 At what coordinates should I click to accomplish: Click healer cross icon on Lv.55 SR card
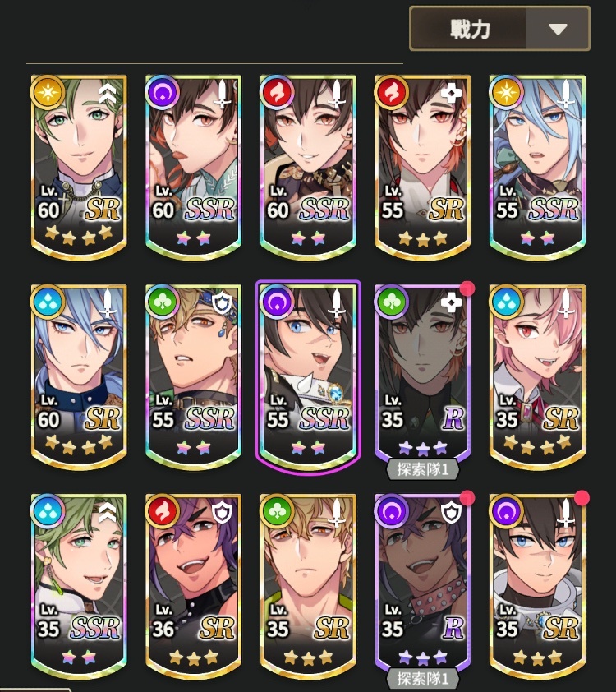pyautogui.click(x=451, y=94)
